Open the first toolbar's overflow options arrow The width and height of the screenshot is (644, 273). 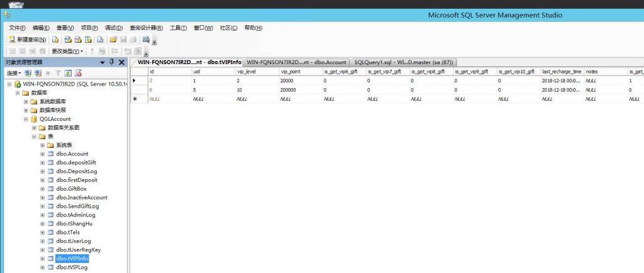[155, 42]
